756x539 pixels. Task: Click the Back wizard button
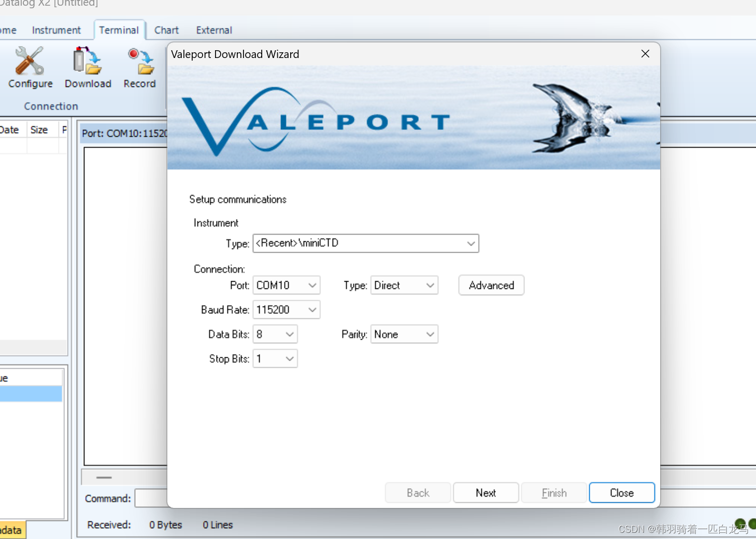click(x=418, y=493)
